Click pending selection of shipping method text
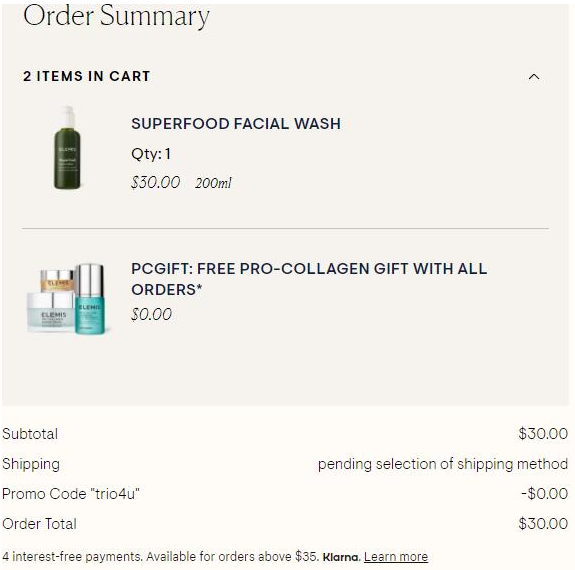 [x=443, y=464]
